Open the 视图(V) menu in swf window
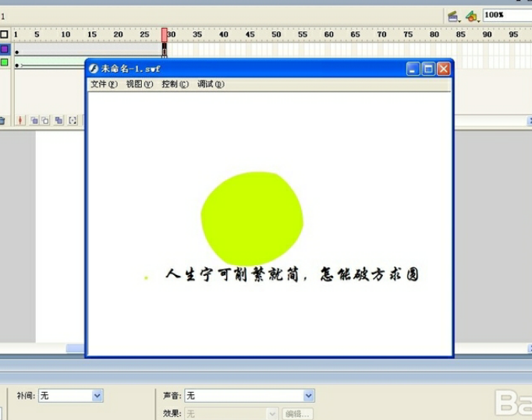532x420 pixels. (x=140, y=84)
